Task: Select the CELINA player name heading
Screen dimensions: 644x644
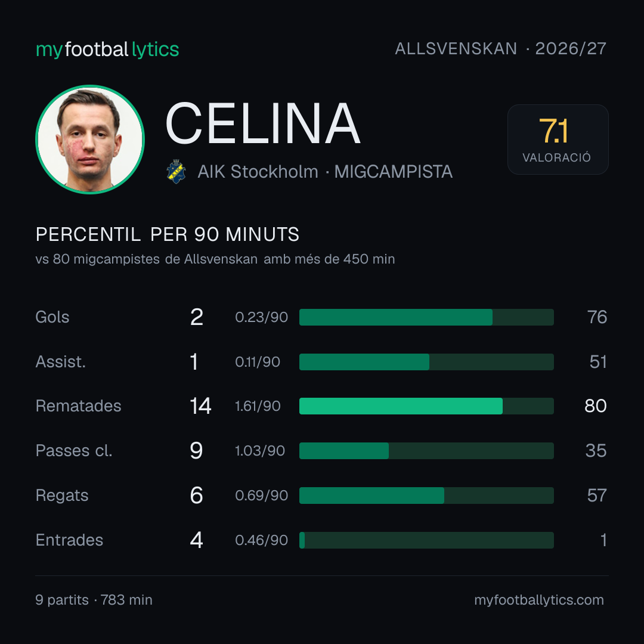Action: pyautogui.click(x=263, y=123)
